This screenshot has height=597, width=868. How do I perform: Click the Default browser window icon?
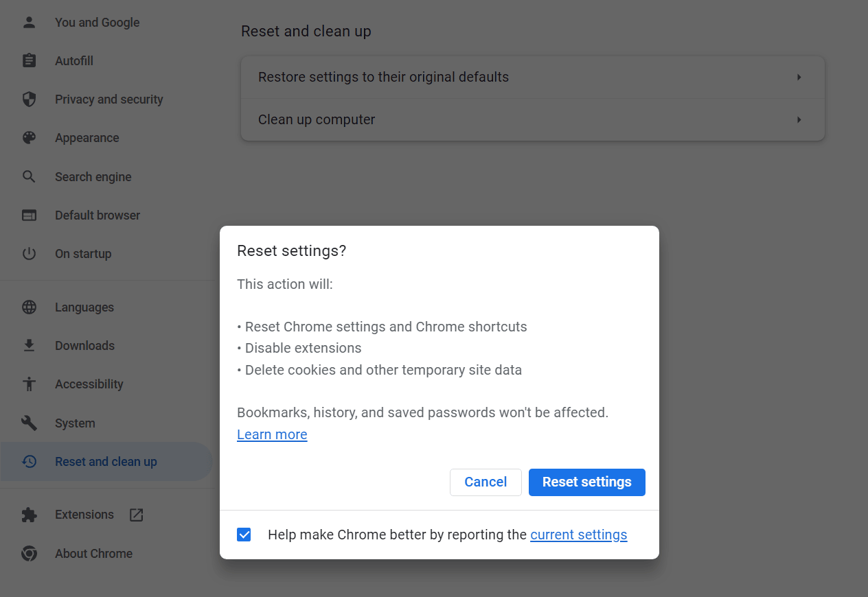[29, 215]
